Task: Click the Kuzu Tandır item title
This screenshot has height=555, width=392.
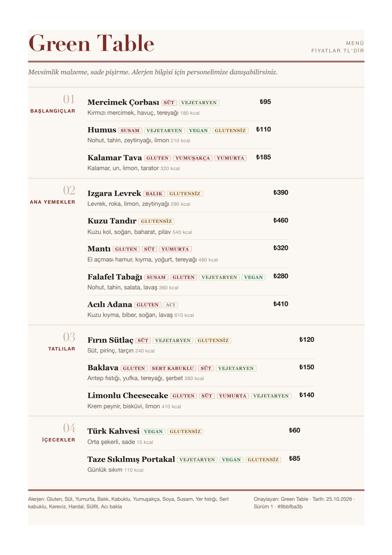Action: [x=112, y=221]
